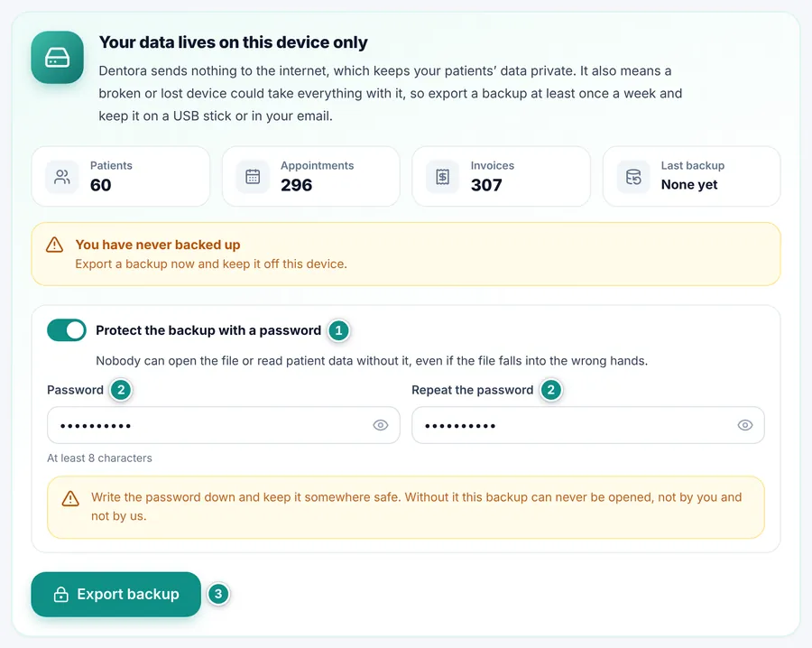Screen dimensions: 812x648
Task: Click 'You have never backed up' heading
Action: coord(158,245)
